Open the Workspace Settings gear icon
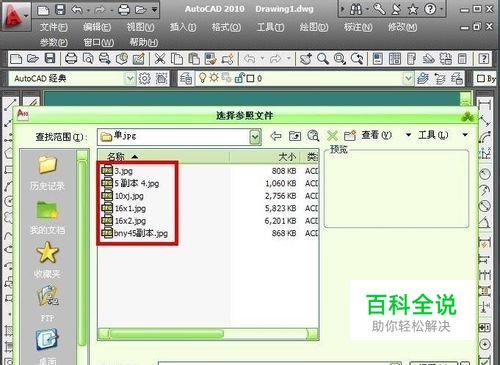 coord(144,79)
